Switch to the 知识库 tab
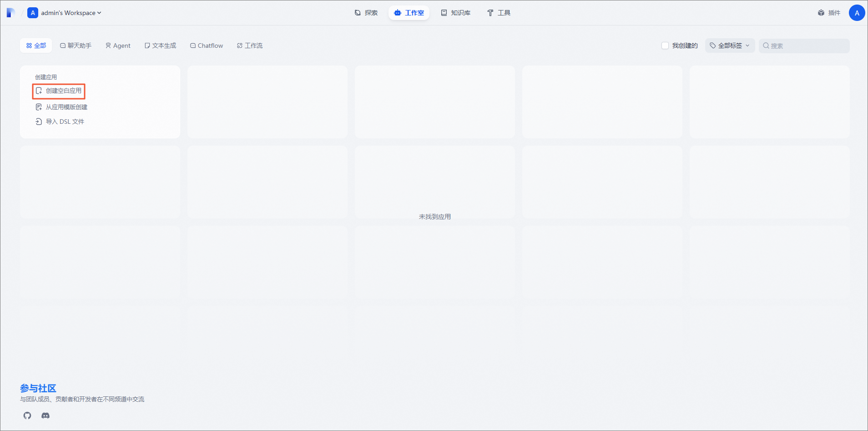868x431 pixels. point(456,13)
